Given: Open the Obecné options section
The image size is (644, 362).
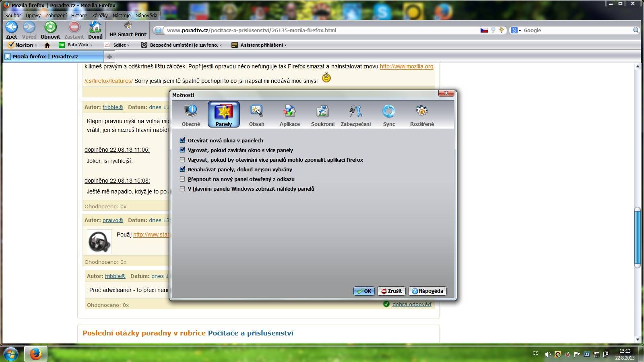Looking at the screenshot, I should point(191,115).
